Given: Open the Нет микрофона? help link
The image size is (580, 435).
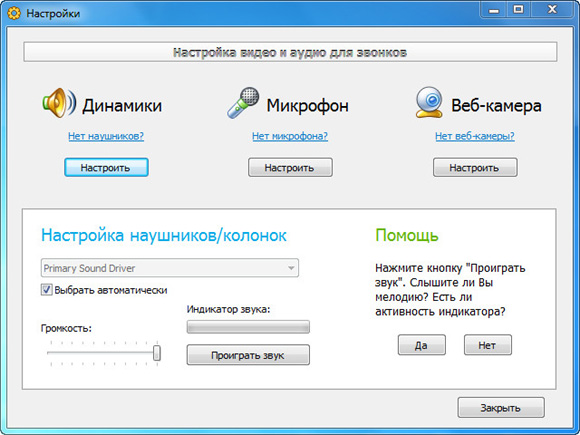Looking at the screenshot, I should (290, 136).
